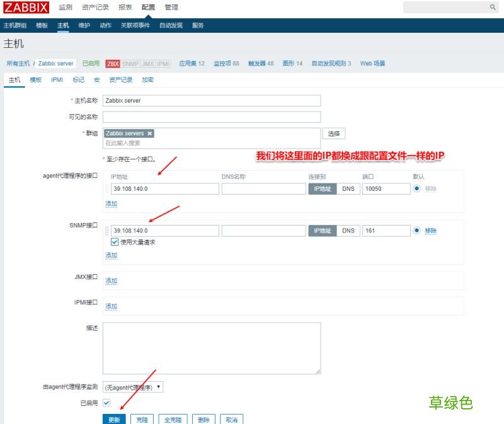Screen dimensions: 504x424
Task: Click the 全克隆 button
Action: point(173,419)
